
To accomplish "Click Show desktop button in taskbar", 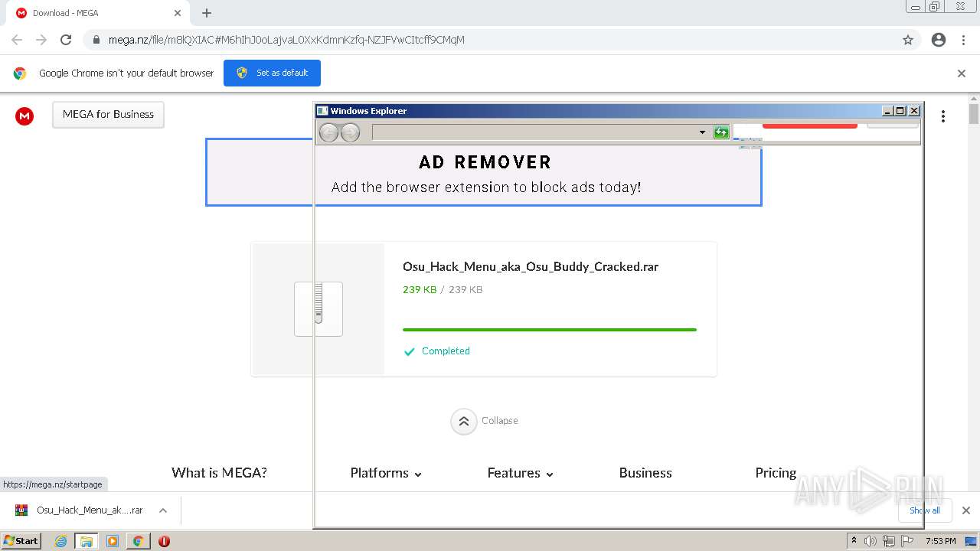I will coord(972,541).
